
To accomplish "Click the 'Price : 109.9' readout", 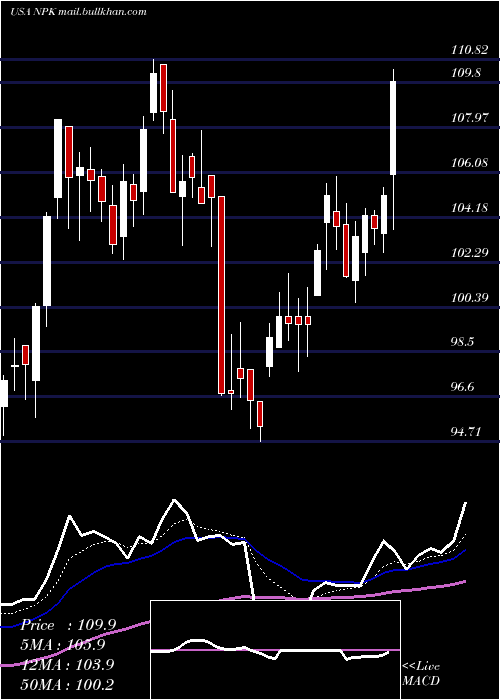I will [68, 625].
